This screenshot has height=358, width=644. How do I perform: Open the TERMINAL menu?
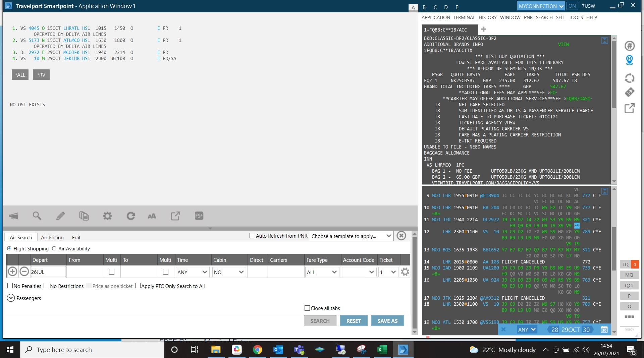(464, 17)
